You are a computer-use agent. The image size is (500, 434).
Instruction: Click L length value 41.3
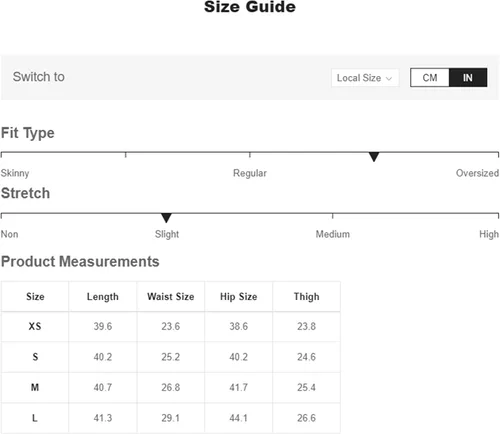pos(103,418)
